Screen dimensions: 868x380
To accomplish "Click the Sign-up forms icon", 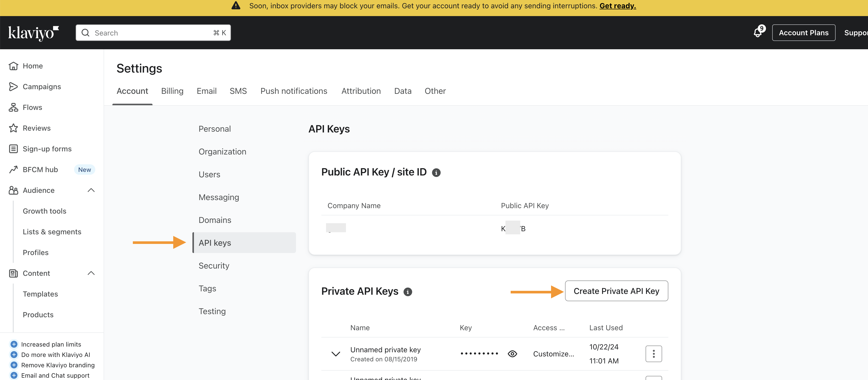I will (x=13, y=149).
